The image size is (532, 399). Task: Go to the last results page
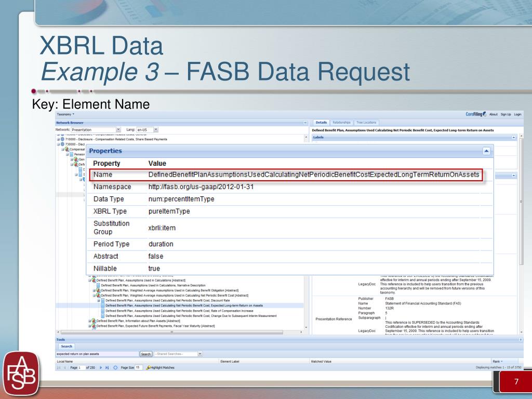(x=107, y=368)
